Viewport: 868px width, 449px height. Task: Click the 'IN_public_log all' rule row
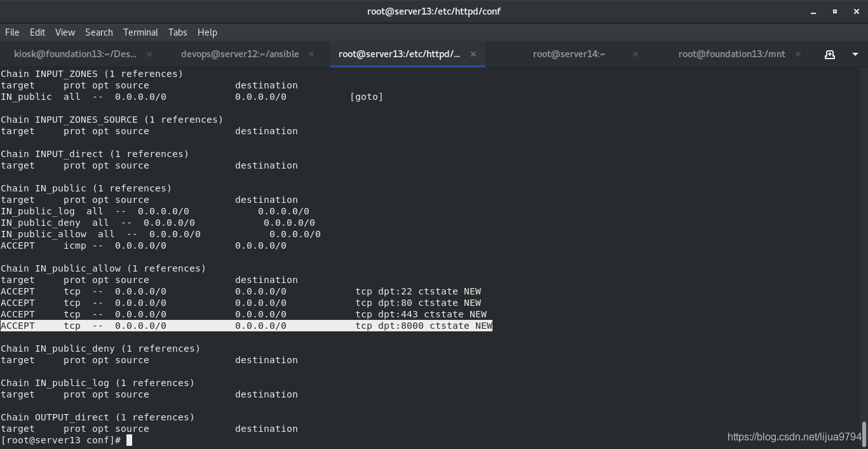[155, 211]
